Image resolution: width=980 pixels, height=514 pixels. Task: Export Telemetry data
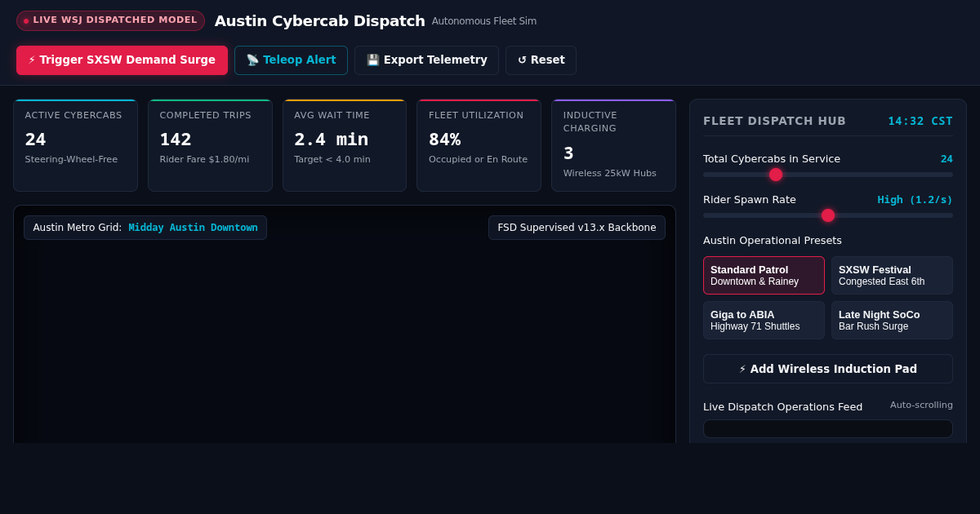pyautogui.click(x=426, y=60)
